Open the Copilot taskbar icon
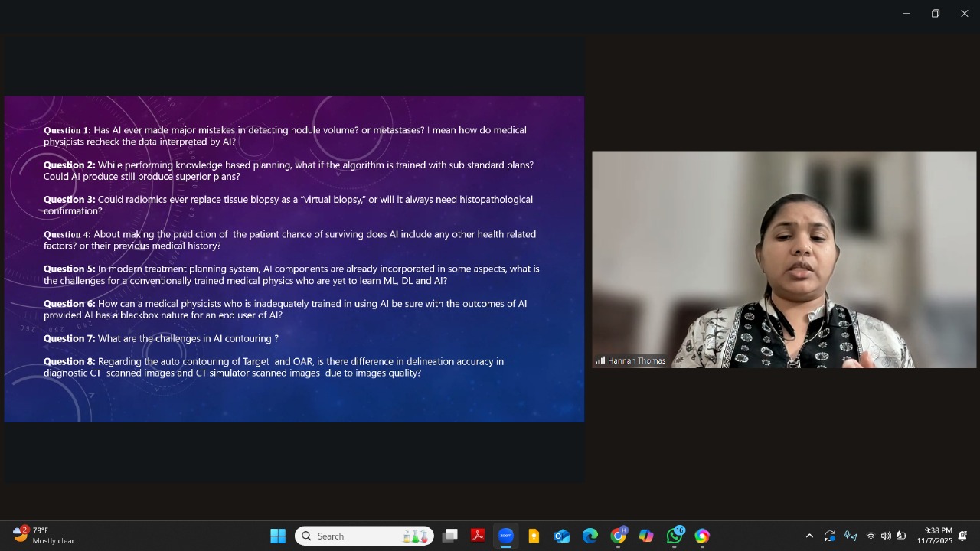The width and height of the screenshot is (980, 551). (x=646, y=536)
